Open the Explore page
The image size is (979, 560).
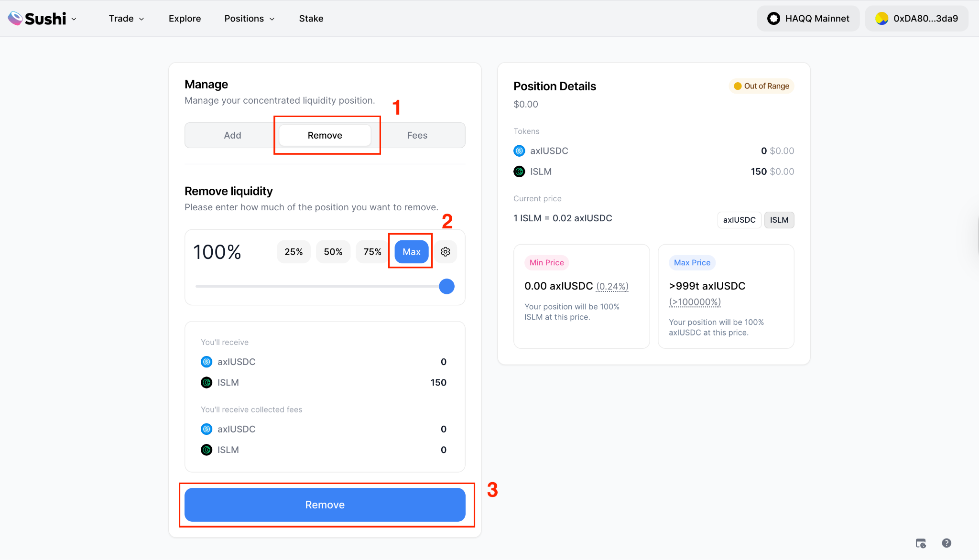185,19
